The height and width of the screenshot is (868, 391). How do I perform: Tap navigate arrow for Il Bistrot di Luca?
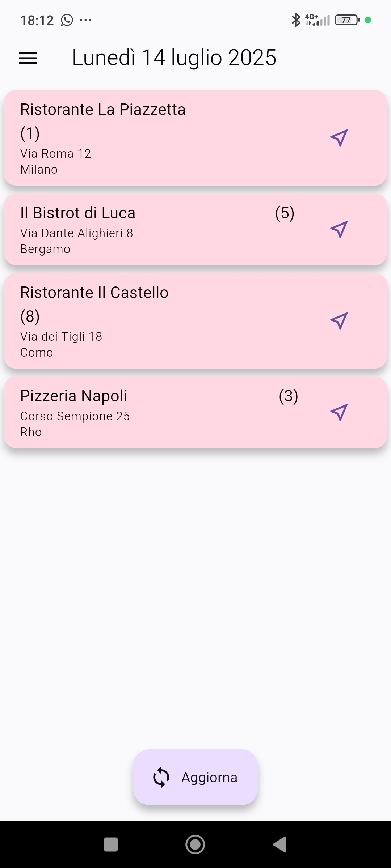[x=339, y=229]
